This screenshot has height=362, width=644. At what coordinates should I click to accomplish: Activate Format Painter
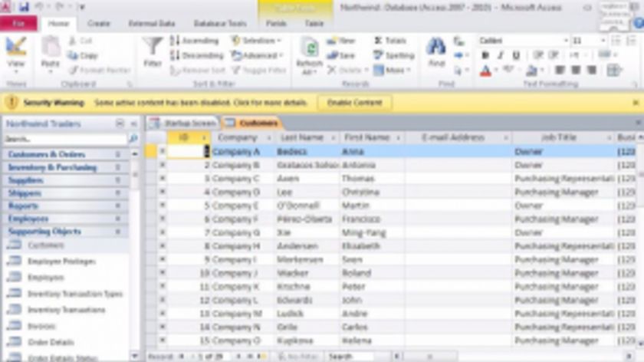click(100, 71)
